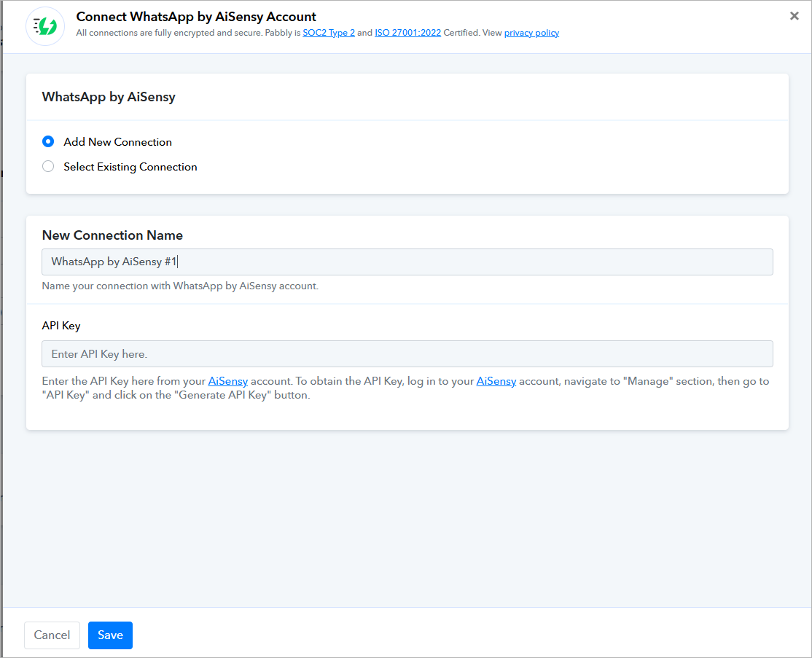The height and width of the screenshot is (658, 812).
Task: Click the Cancel button
Action: tap(52, 635)
